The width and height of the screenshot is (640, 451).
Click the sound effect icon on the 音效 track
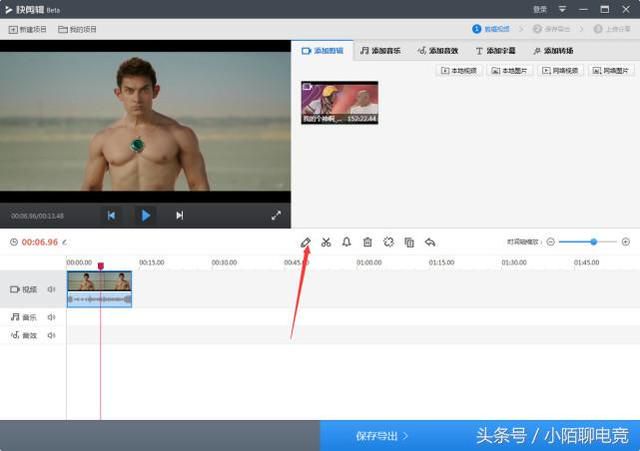tap(15, 335)
